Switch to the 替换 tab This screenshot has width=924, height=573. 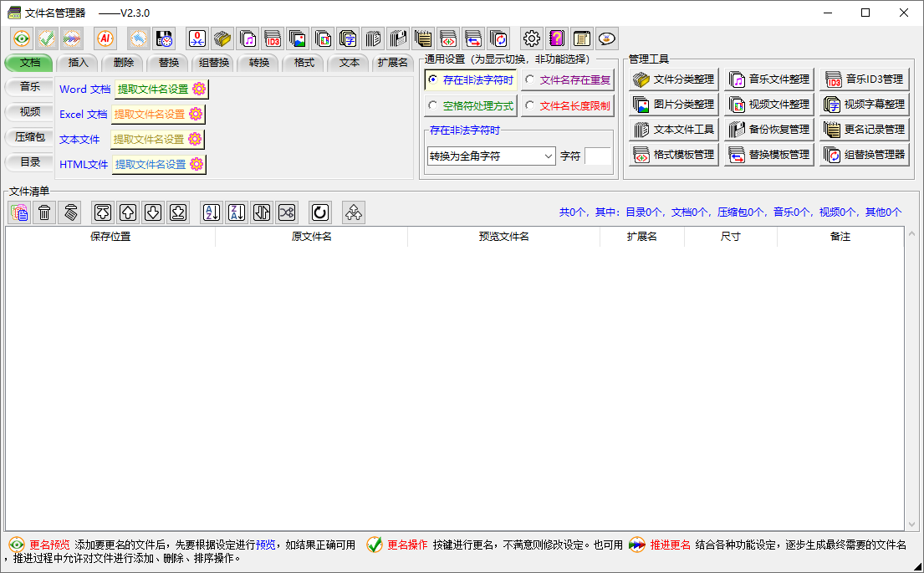(168, 63)
